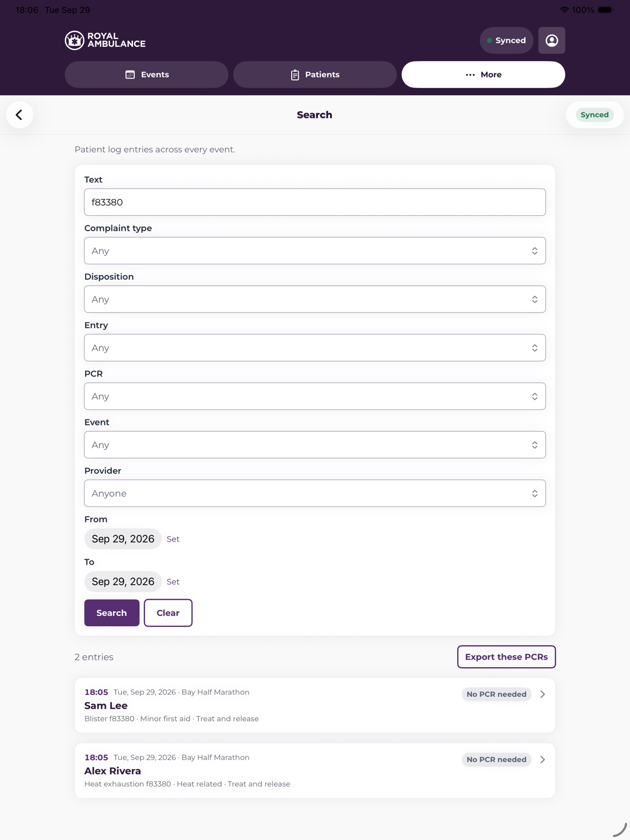Image resolution: width=630 pixels, height=840 pixels.
Task: Expand the Disposition dropdown
Action: point(315,299)
